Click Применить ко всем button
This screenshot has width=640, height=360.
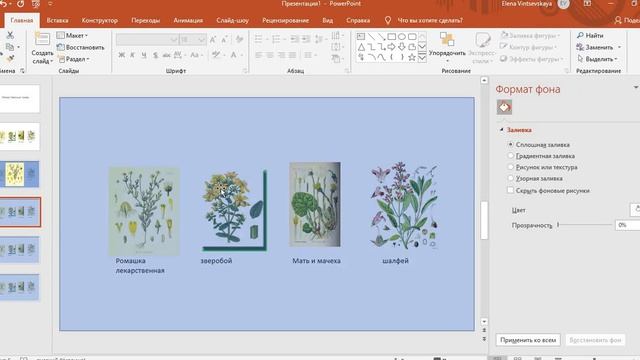point(528,340)
